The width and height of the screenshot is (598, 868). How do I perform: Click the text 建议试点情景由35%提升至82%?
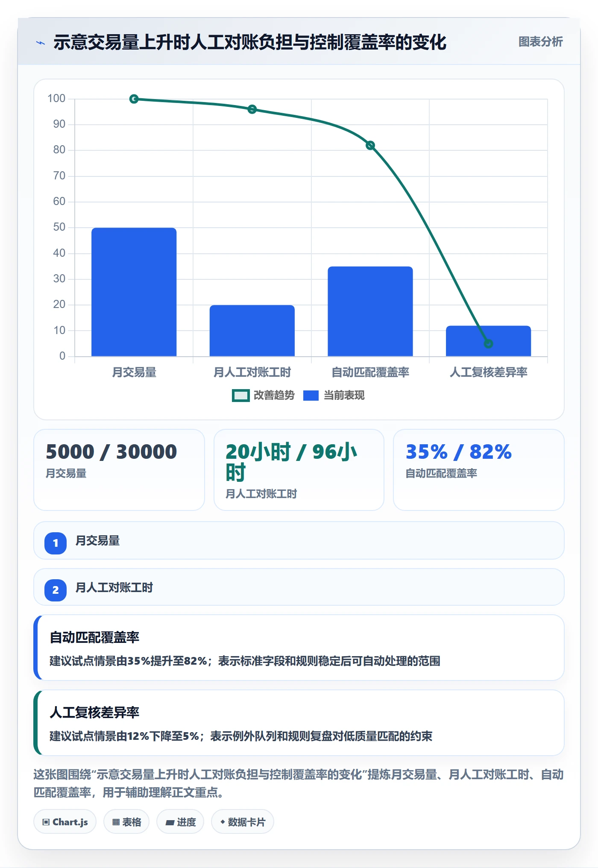(x=128, y=661)
